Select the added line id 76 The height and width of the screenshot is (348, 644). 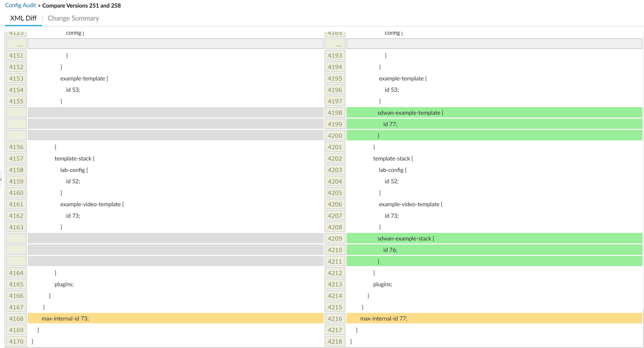[x=390, y=250]
